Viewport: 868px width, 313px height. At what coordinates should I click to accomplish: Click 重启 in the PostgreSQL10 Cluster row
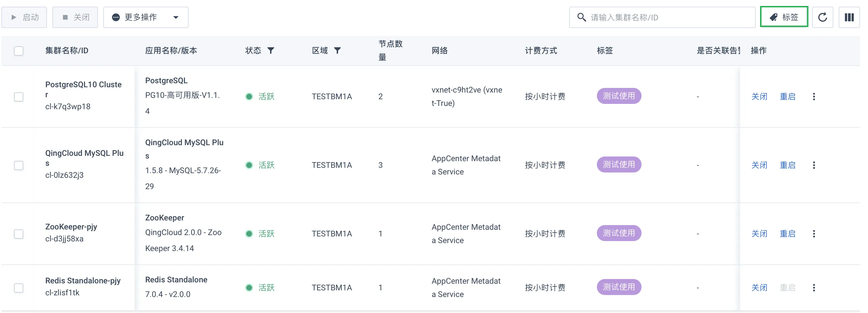pyautogui.click(x=787, y=97)
